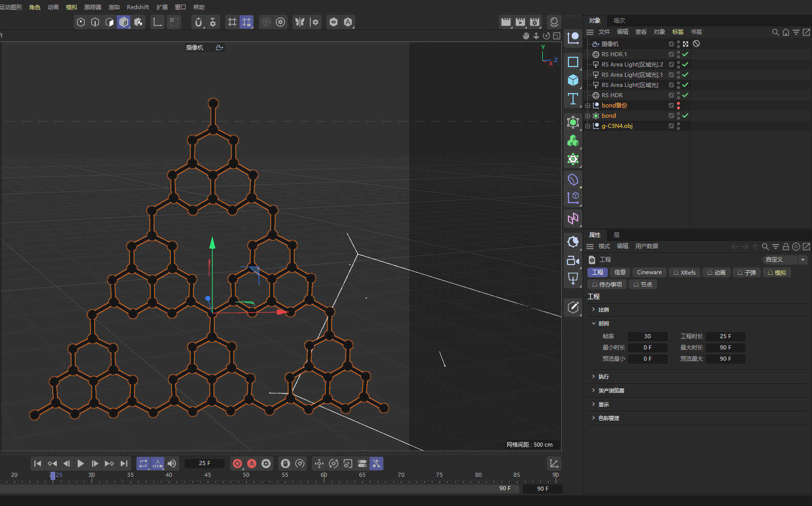Click the viewport orbit rotate icon

pos(546,36)
